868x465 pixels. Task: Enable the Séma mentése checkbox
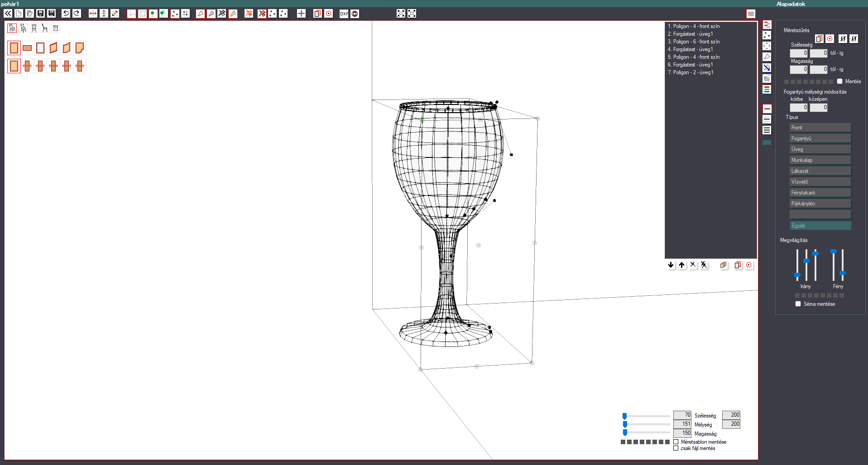click(x=798, y=304)
